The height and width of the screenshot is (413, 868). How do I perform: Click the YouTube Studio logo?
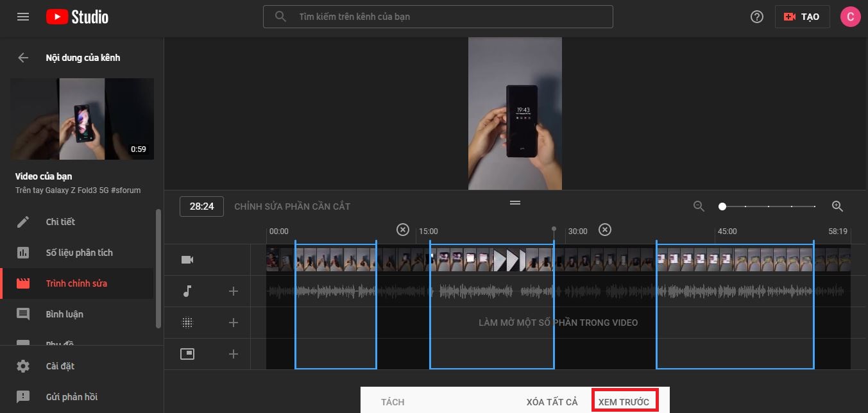(77, 17)
